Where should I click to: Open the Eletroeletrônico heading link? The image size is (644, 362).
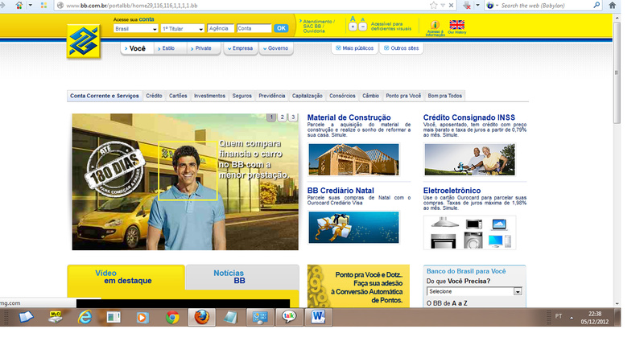pos(452,191)
